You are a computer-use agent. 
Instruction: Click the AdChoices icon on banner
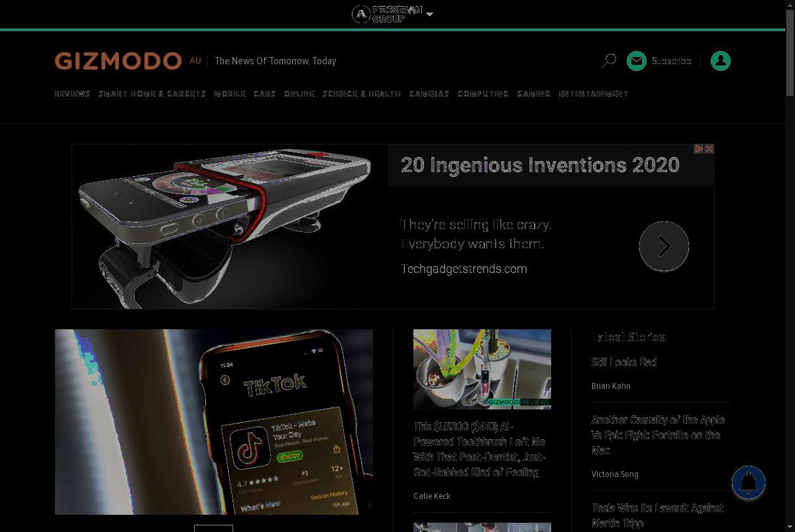[x=698, y=149]
